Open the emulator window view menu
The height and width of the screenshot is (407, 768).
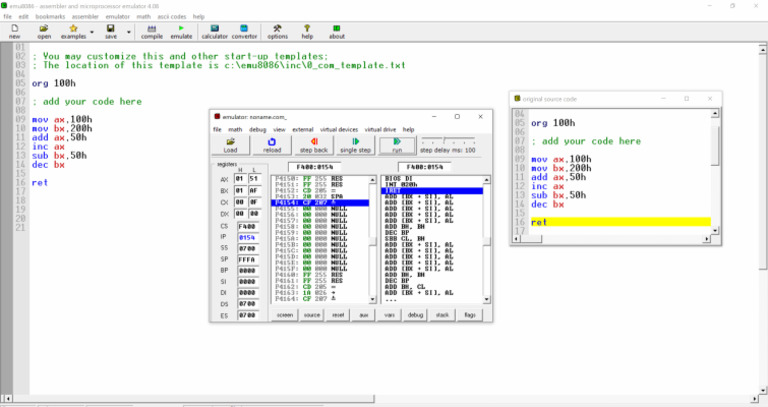click(279, 130)
